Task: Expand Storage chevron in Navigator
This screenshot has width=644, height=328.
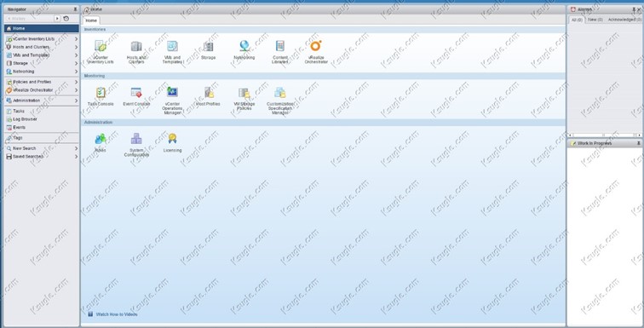Action: (x=77, y=63)
